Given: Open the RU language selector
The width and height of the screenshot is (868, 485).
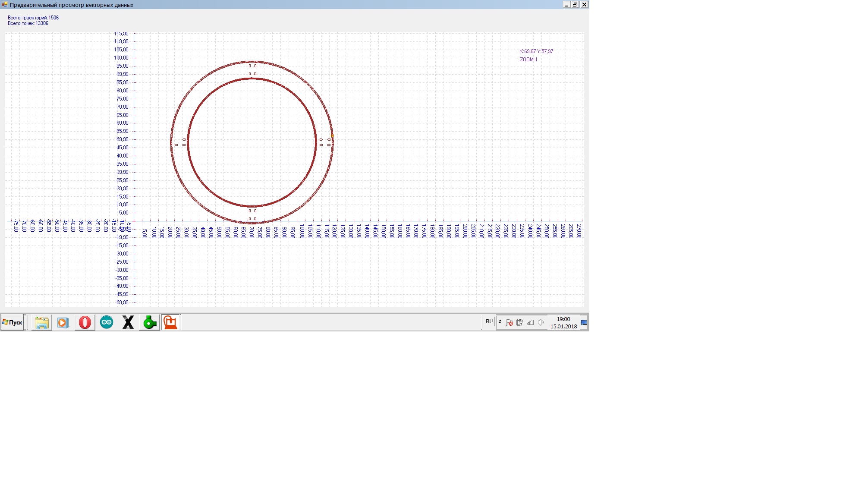Looking at the screenshot, I should [489, 321].
